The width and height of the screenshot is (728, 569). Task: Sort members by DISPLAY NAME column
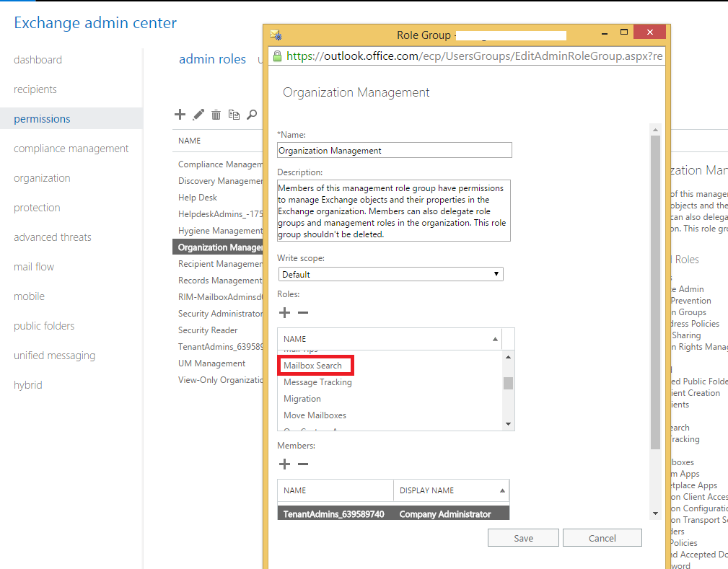tap(451, 490)
